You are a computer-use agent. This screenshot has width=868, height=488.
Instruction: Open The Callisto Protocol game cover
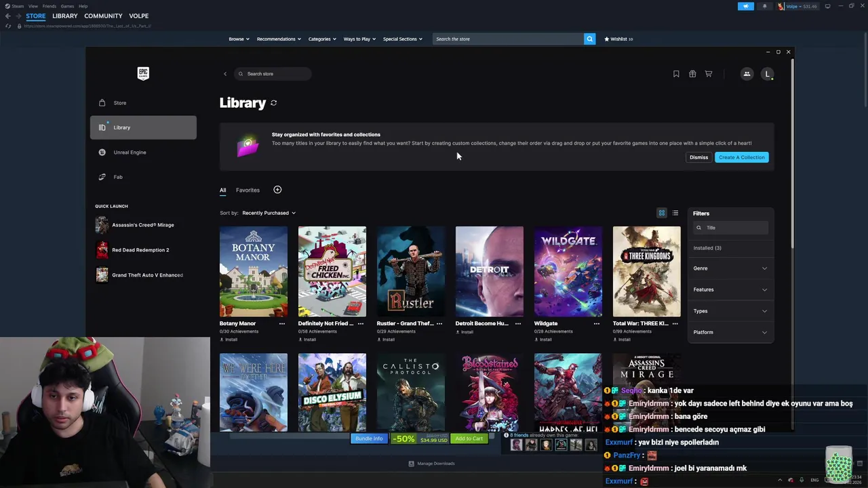coord(411,392)
